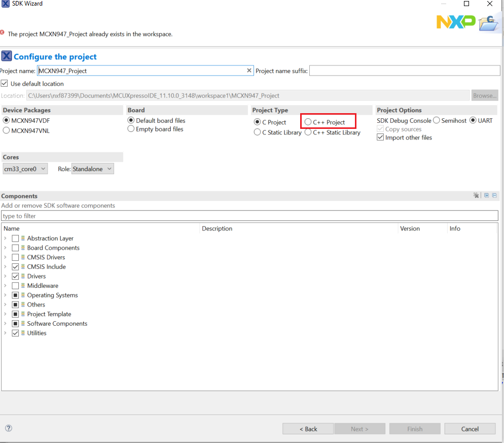Select the CMSIS Include row label
This screenshot has height=443, width=504.
point(46,267)
